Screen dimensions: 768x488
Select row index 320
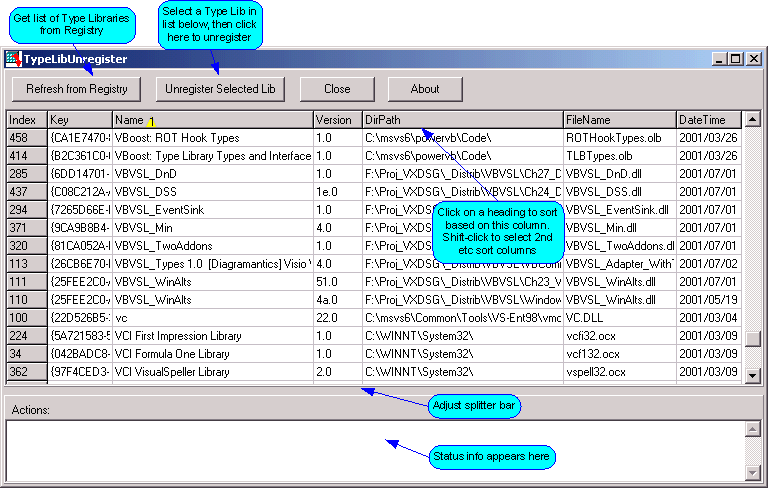[x=27, y=246]
